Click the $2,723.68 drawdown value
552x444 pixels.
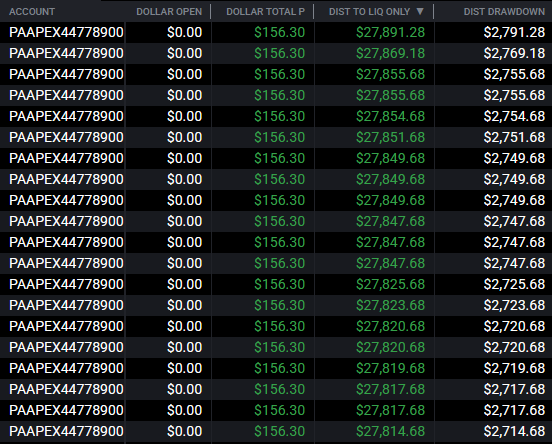coord(514,305)
